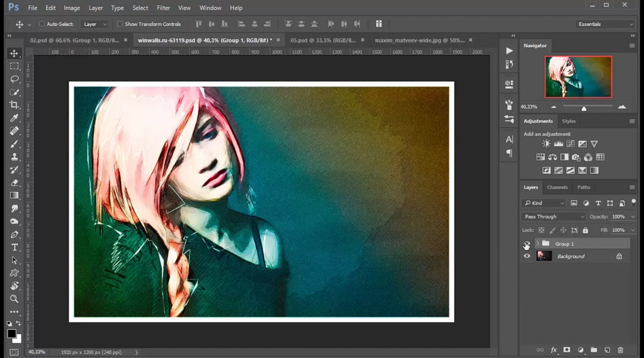Switch to the 05.psd document tab
This screenshot has width=644, height=358.
(323, 40)
